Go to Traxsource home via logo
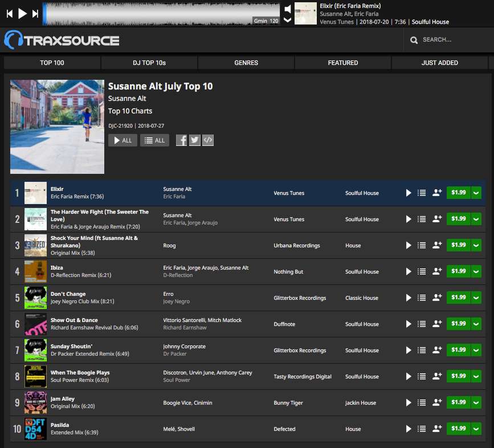This screenshot has width=494, height=448. (62, 40)
